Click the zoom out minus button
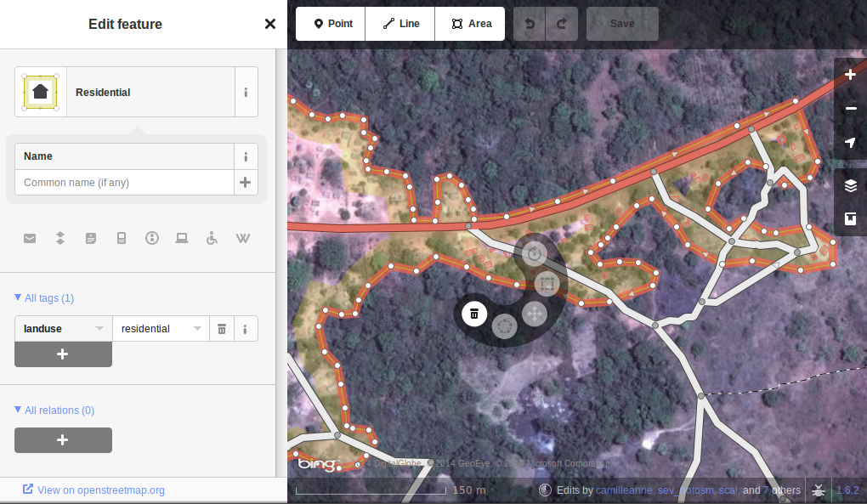867x504 pixels. coord(850,108)
